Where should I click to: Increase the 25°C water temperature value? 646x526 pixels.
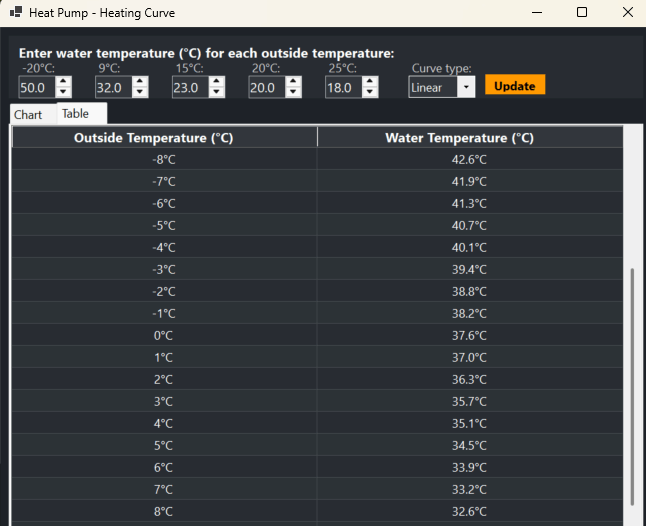370,82
